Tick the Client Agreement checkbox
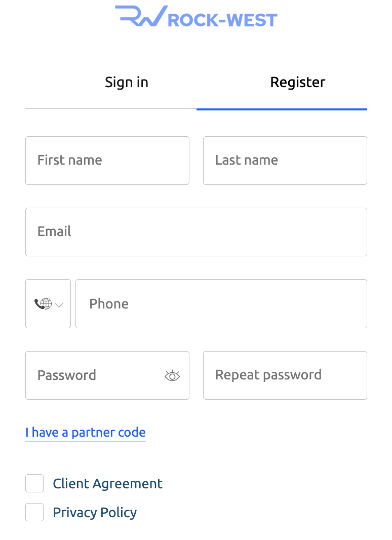The width and height of the screenshot is (392, 540). pyautogui.click(x=34, y=483)
